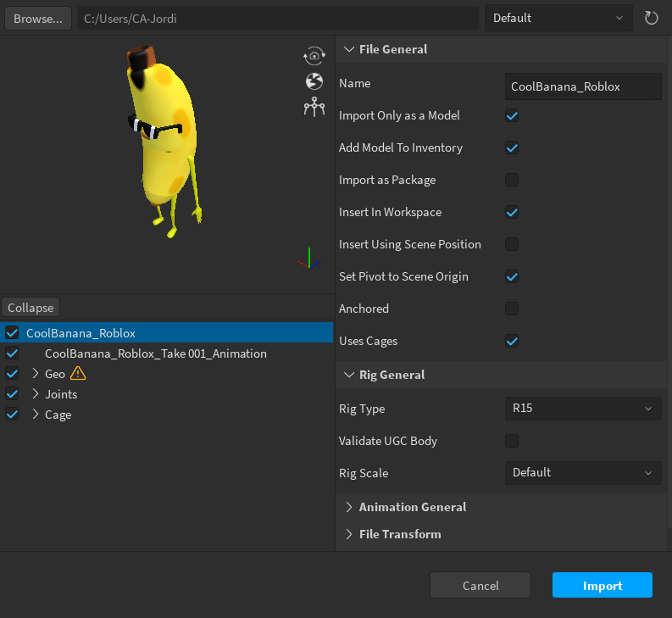Click the banana model 3D preview
This screenshot has width=672, height=618.
163,142
